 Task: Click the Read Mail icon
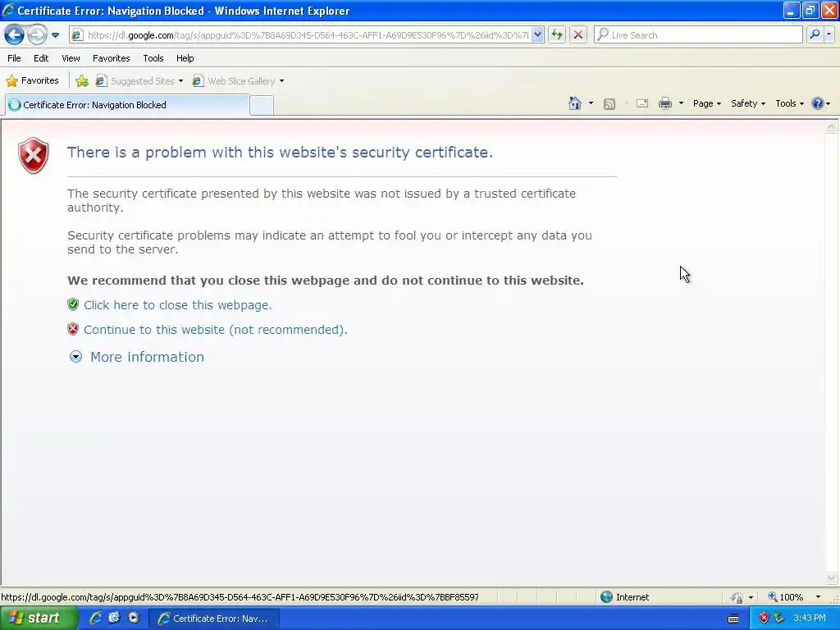(642, 103)
